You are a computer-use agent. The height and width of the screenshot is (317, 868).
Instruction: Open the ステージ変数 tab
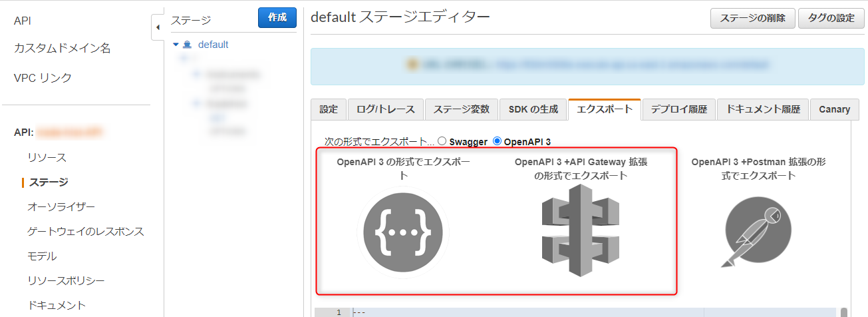coord(462,109)
